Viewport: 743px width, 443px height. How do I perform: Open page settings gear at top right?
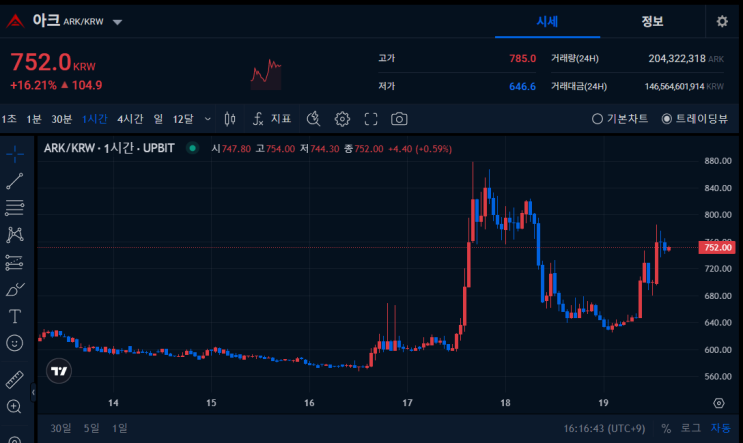(722, 21)
